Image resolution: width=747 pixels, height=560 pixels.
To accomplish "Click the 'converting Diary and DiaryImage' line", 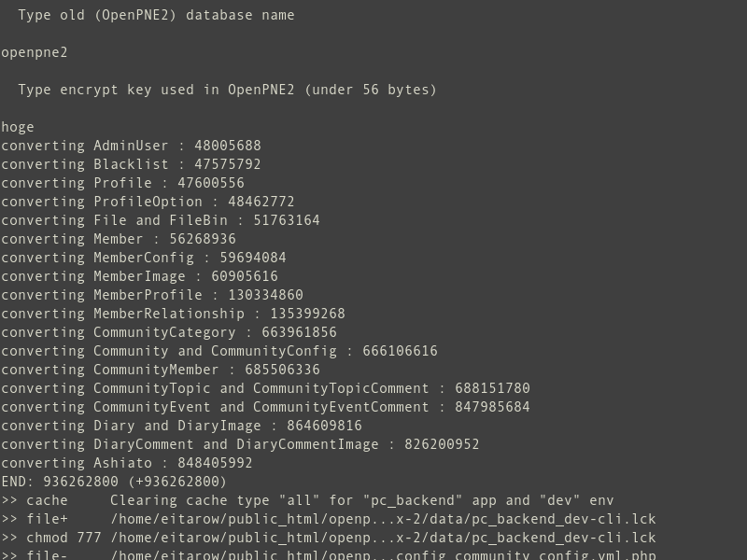I will click(181, 426).
